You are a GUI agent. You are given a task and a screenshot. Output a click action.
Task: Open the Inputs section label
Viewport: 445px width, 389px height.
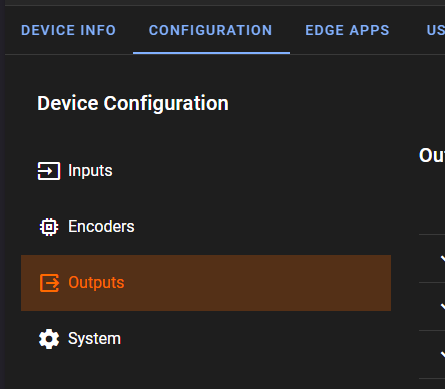point(90,171)
